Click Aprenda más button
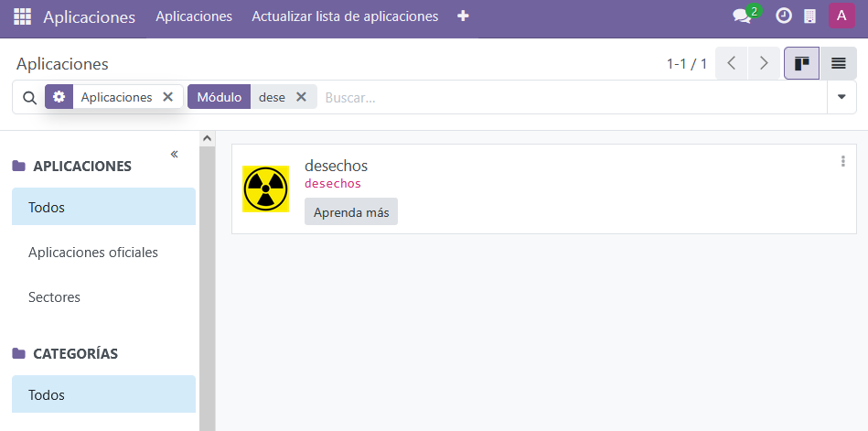This screenshot has height=431, width=868. (x=351, y=211)
